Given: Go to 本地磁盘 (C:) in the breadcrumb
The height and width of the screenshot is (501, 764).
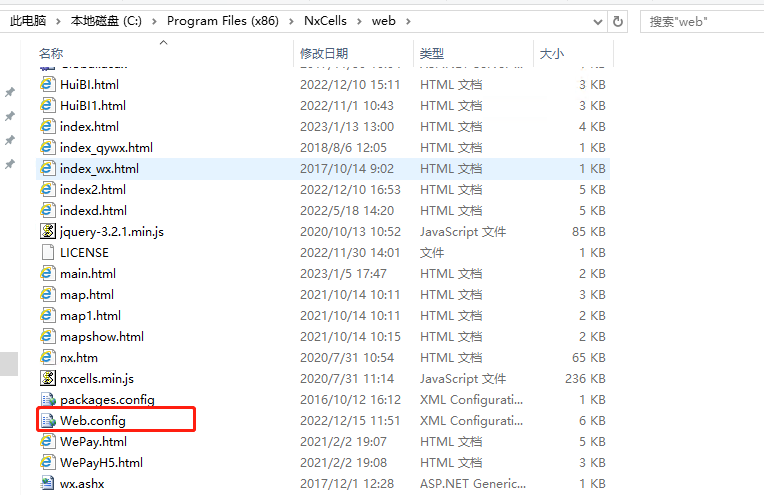Looking at the screenshot, I should pyautogui.click(x=109, y=21).
